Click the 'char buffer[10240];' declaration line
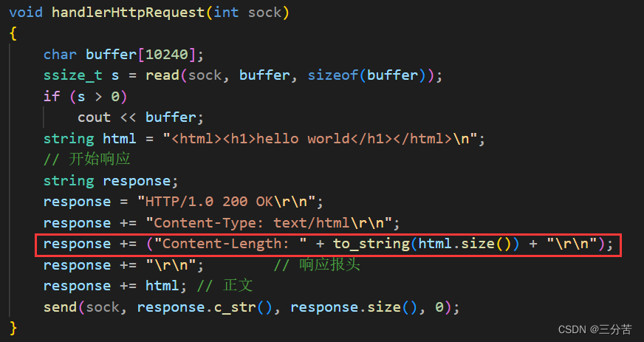 coord(123,55)
